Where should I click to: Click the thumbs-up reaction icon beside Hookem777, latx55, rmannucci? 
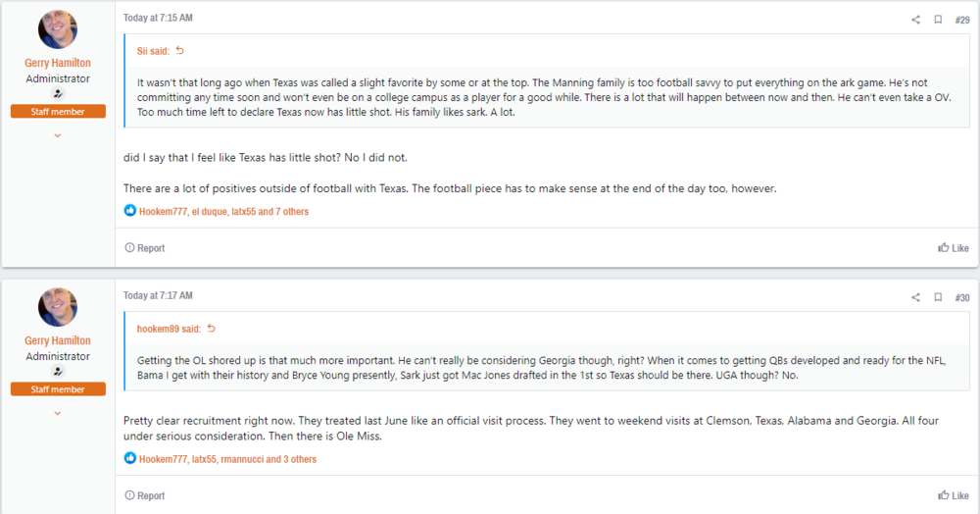pos(130,458)
